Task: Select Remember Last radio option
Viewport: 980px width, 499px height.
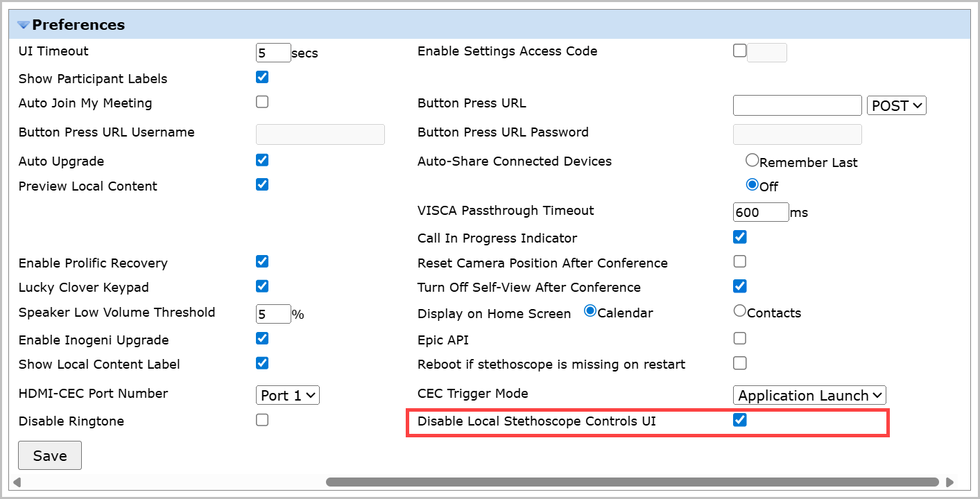Action: point(752,160)
